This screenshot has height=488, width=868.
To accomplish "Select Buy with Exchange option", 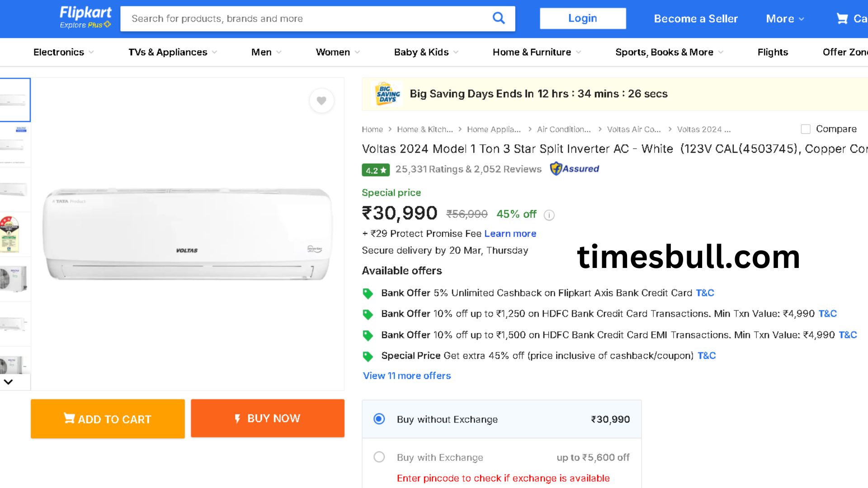I will 379,457.
